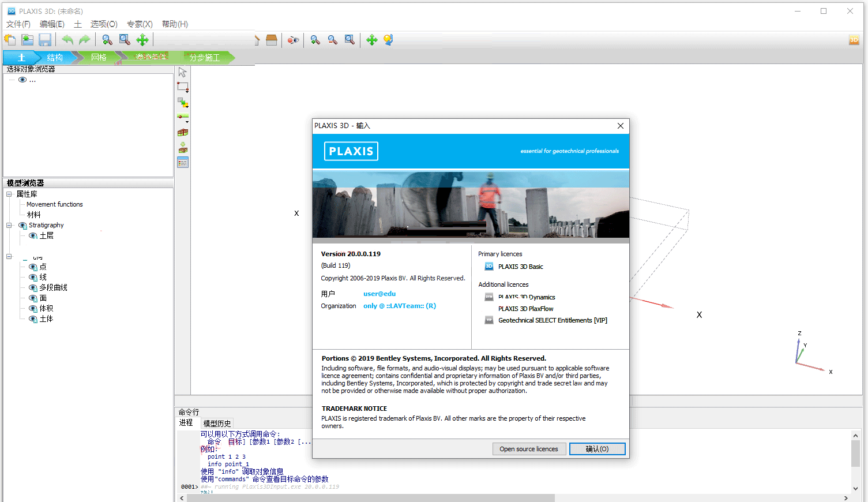The height and width of the screenshot is (502, 868).
Task: Click the light bulb hint icon
Action: click(389, 40)
